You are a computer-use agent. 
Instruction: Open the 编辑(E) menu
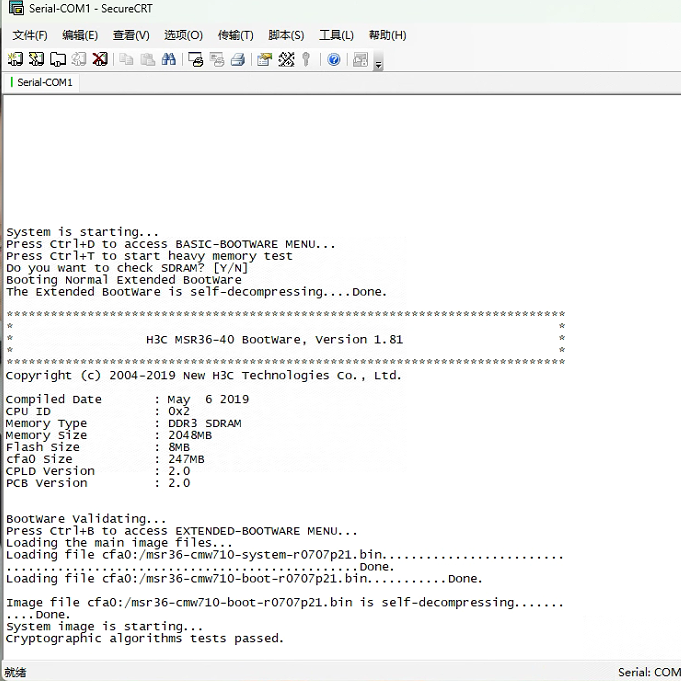80,35
